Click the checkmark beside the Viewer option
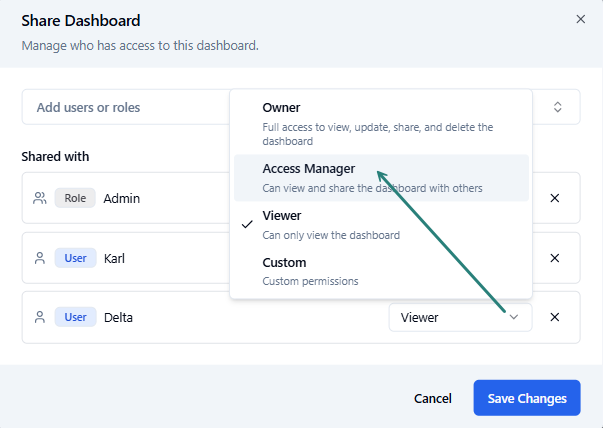 click(x=246, y=224)
